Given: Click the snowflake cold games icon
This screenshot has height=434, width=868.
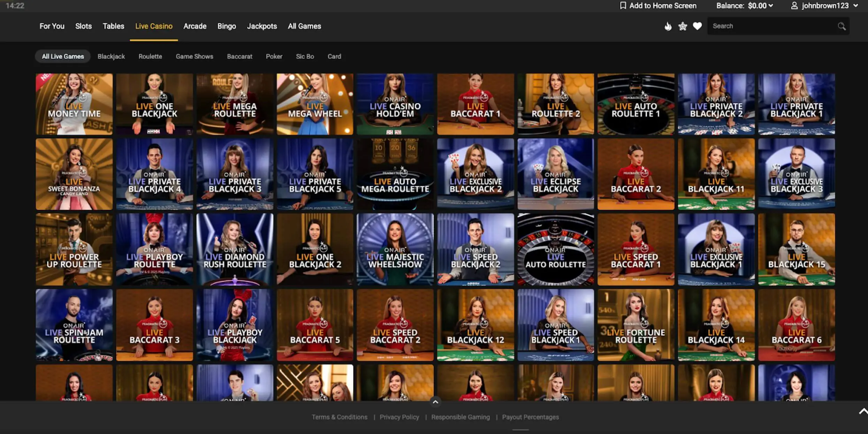Looking at the screenshot, I should point(683,26).
